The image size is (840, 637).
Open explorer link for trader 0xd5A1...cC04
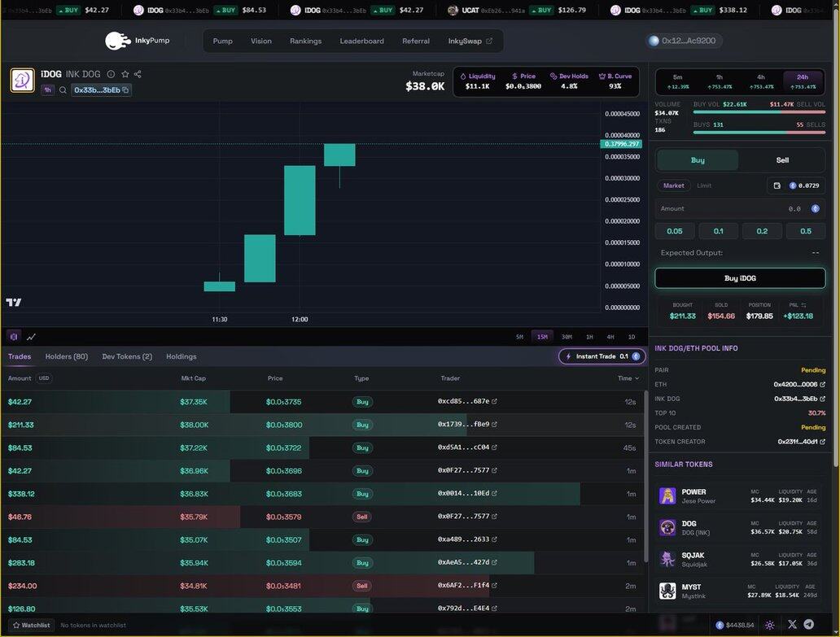pyautogui.click(x=494, y=447)
